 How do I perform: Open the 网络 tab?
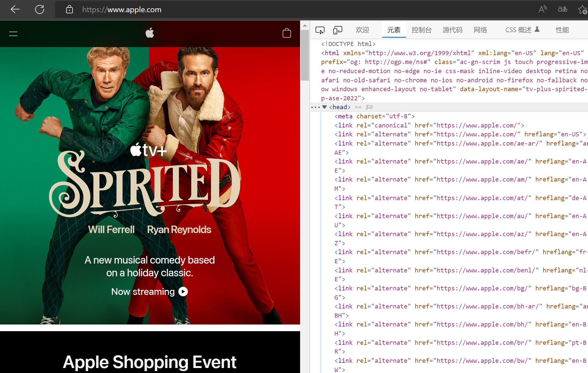(480, 30)
